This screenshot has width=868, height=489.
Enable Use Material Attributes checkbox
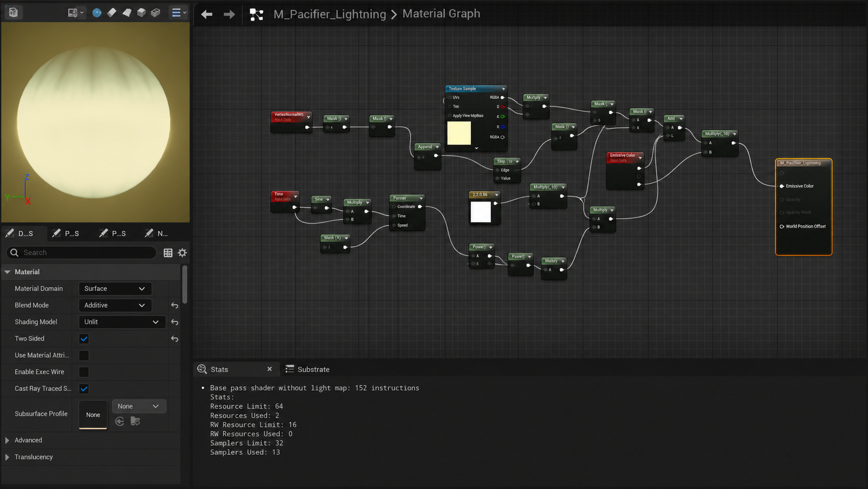pos(84,355)
